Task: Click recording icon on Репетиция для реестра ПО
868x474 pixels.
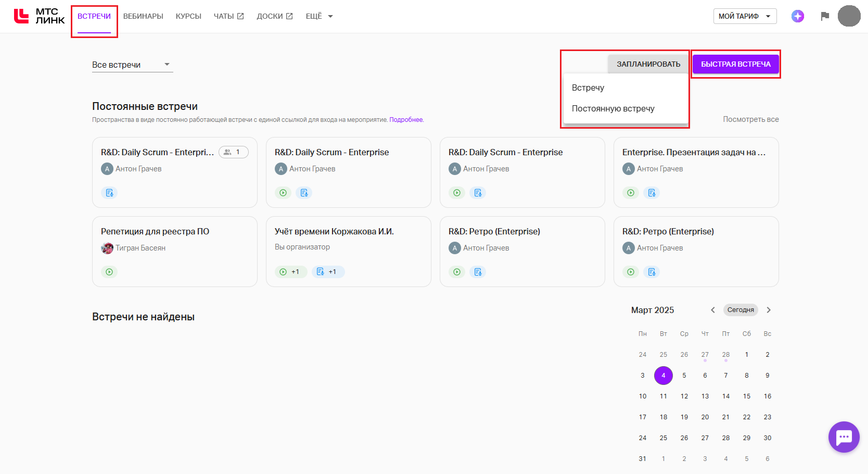Action: click(x=109, y=272)
